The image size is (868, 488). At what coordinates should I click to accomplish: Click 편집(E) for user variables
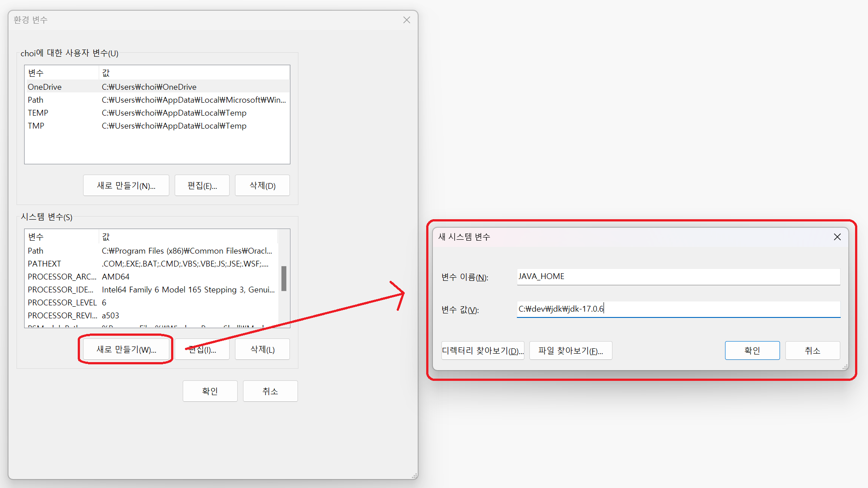tap(202, 186)
